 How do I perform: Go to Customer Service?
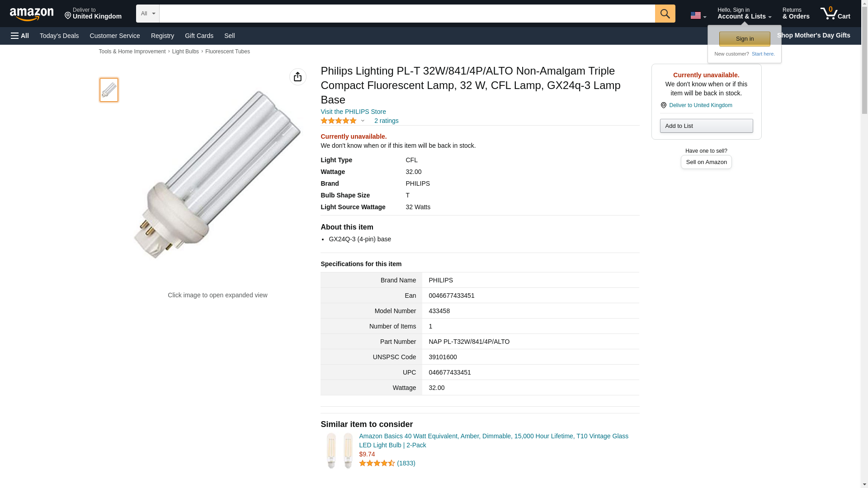[115, 36]
